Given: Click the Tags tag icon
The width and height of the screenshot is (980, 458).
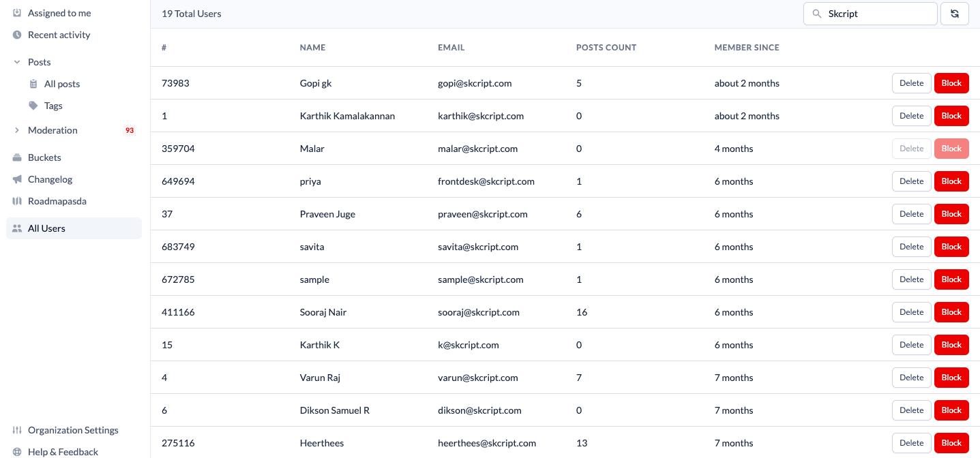Looking at the screenshot, I should pyautogui.click(x=33, y=106).
